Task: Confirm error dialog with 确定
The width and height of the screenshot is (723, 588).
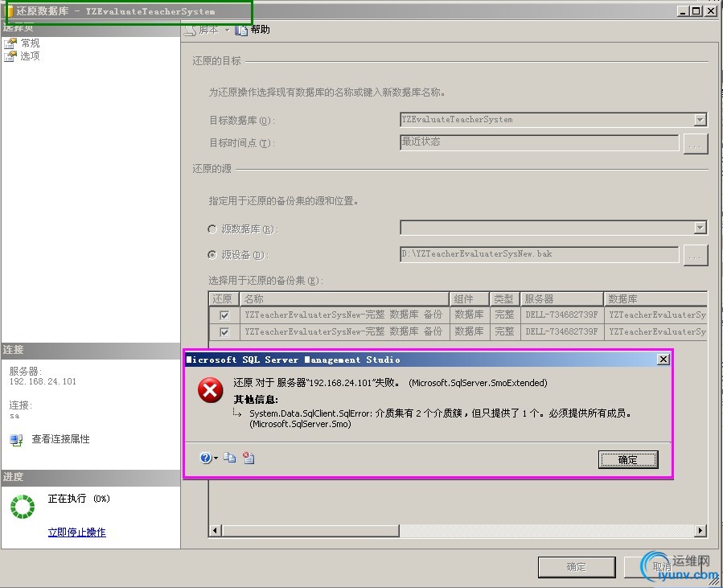Action: (x=628, y=459)
